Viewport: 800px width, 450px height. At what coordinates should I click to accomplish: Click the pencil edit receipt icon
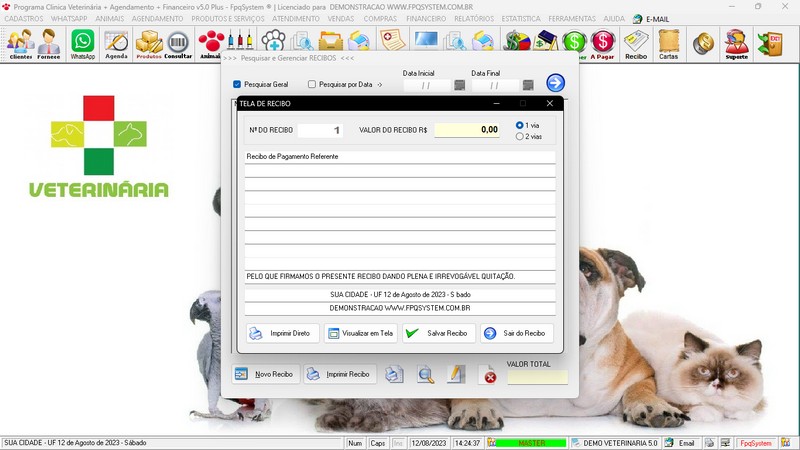456,374
